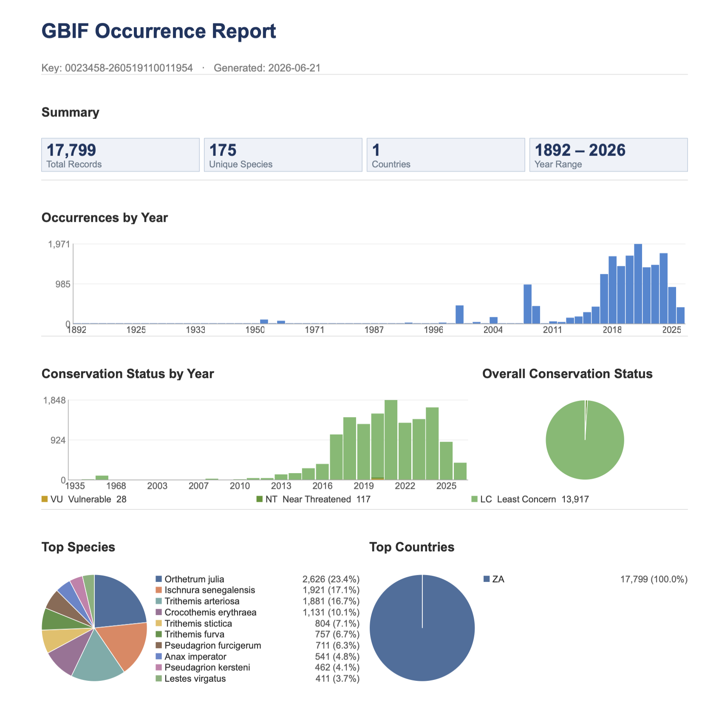Click the 757 (6.7%) value
Screen dimensions: 719x728
pyautogui.click(x=337, y=635)
